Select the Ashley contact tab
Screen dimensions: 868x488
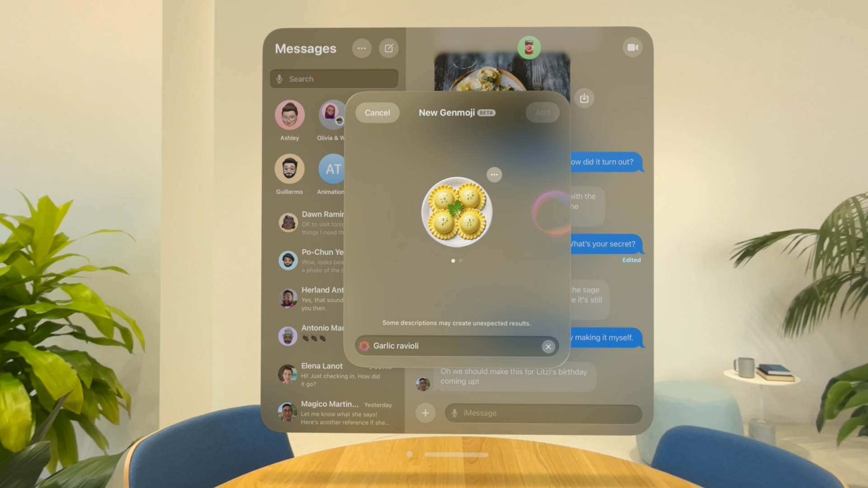(x=289, y=120)
